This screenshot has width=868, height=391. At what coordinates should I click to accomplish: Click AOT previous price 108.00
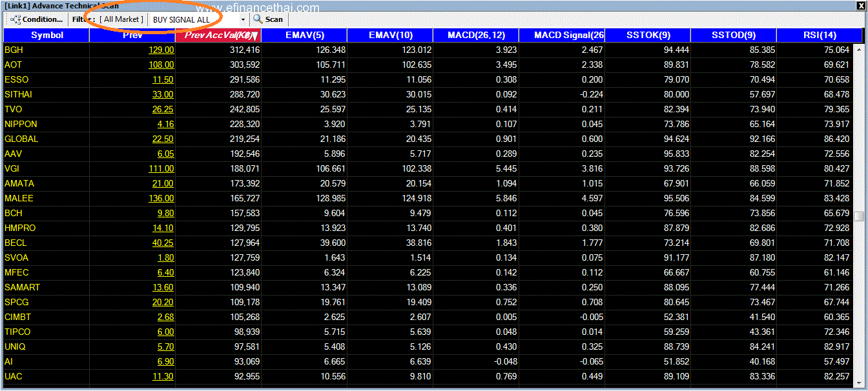(x=161, y=65)
